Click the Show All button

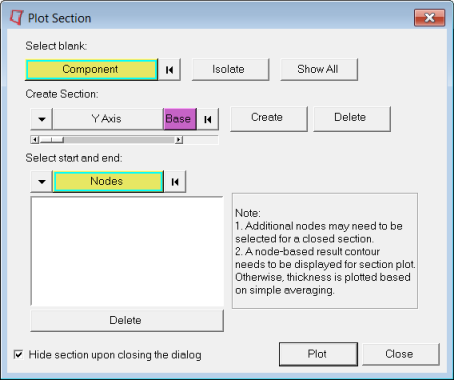click(319, 69)
